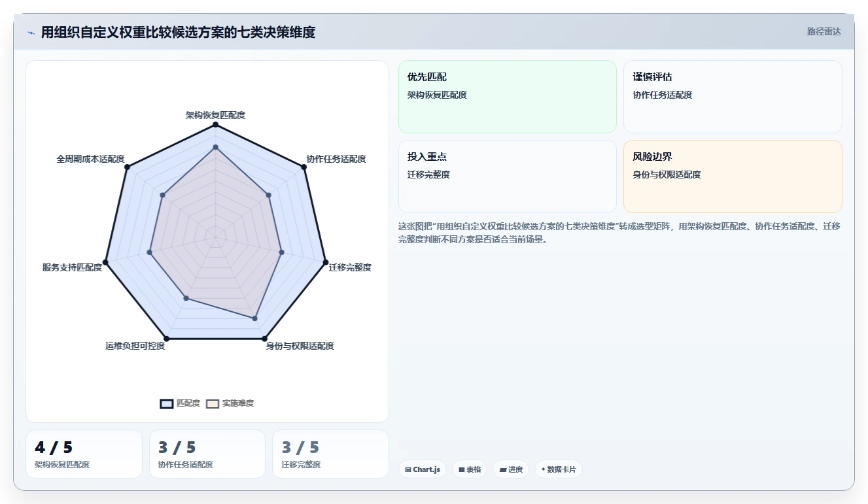Click outer 匹配度 point on 运维负担可控度 axis
Image resolution: width=868 pixels, height=504 pixels.
coord(166,339)
